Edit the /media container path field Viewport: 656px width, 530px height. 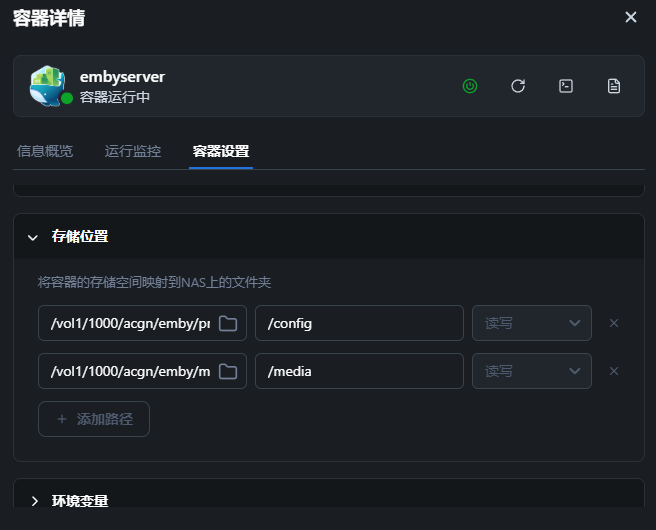coord(359,371)
